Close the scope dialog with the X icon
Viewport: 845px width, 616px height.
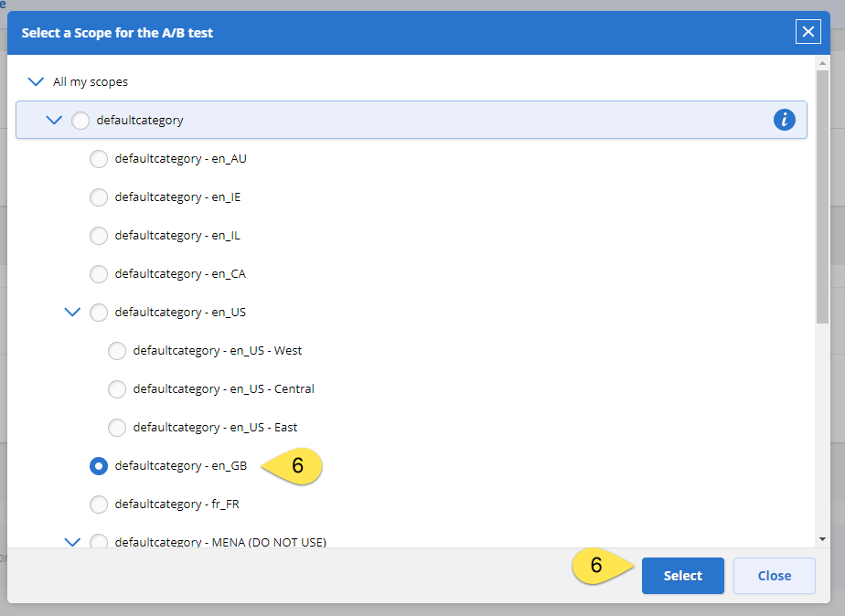pos(808,32)
